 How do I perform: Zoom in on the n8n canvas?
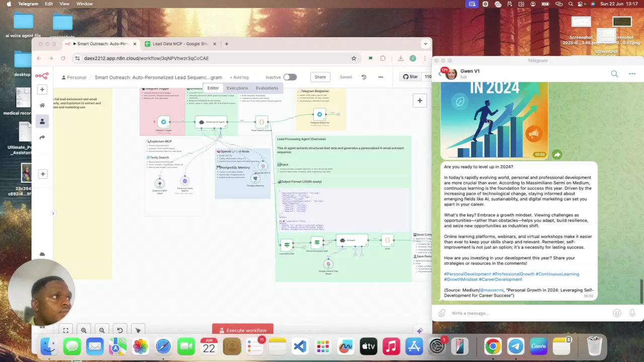84,330
